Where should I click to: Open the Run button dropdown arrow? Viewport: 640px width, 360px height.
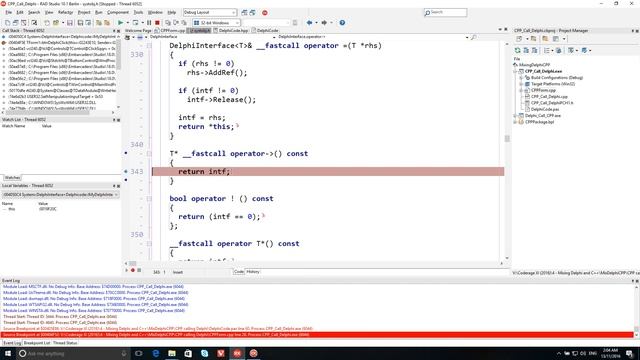pyautogui.click(x=127, y=23)
